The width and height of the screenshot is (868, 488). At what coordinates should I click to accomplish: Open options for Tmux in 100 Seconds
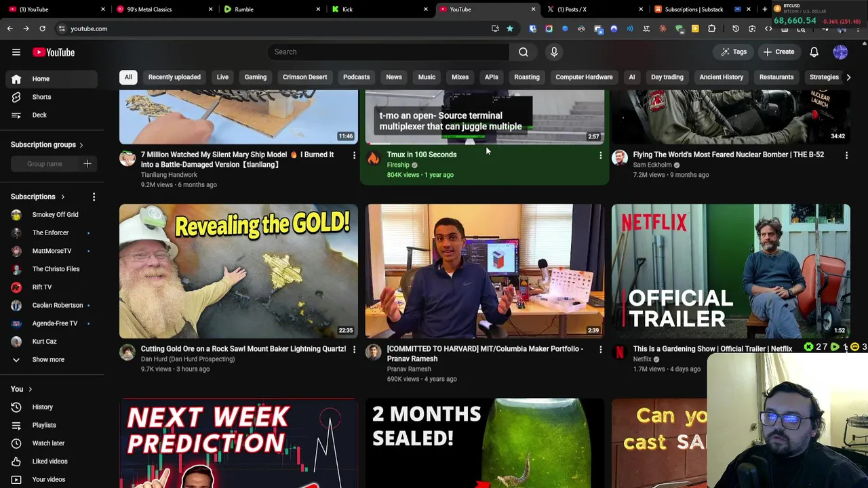pos(600,156)
